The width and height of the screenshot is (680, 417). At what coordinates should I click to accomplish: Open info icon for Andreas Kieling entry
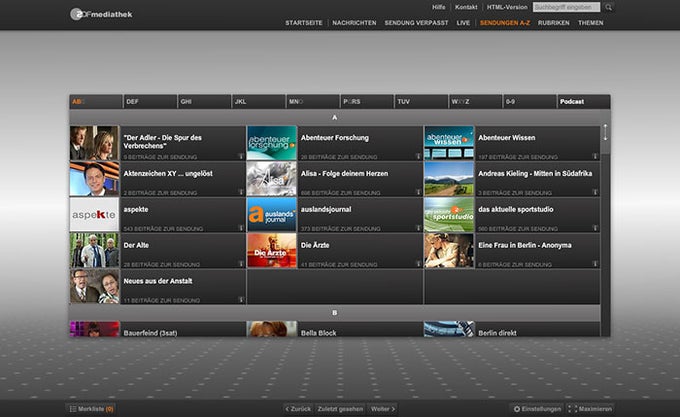click(x=595, y=192)
